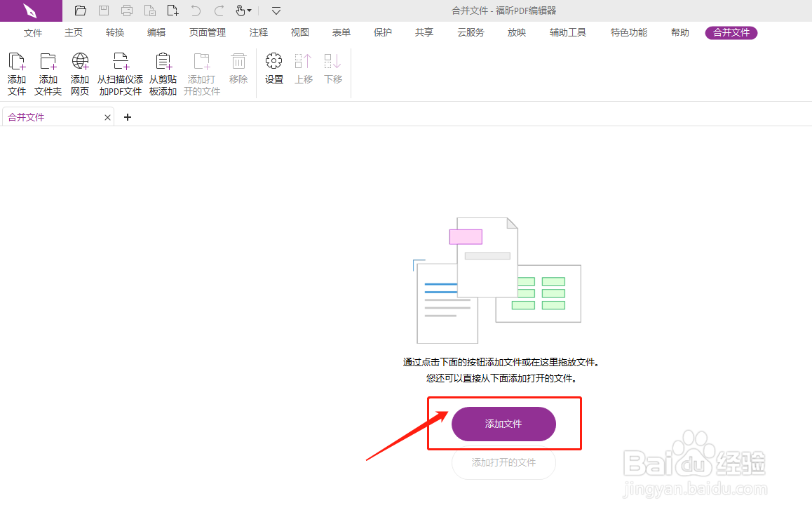Open file using folder icon in quick toolbar

pos(80,11)
